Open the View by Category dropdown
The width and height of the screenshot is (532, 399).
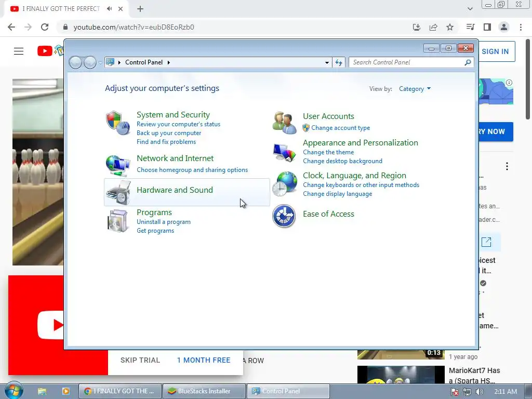pos(415,89)
